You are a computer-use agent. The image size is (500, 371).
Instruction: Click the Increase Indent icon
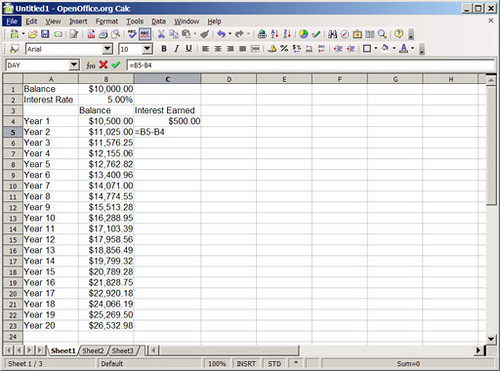tap(350, 49)
